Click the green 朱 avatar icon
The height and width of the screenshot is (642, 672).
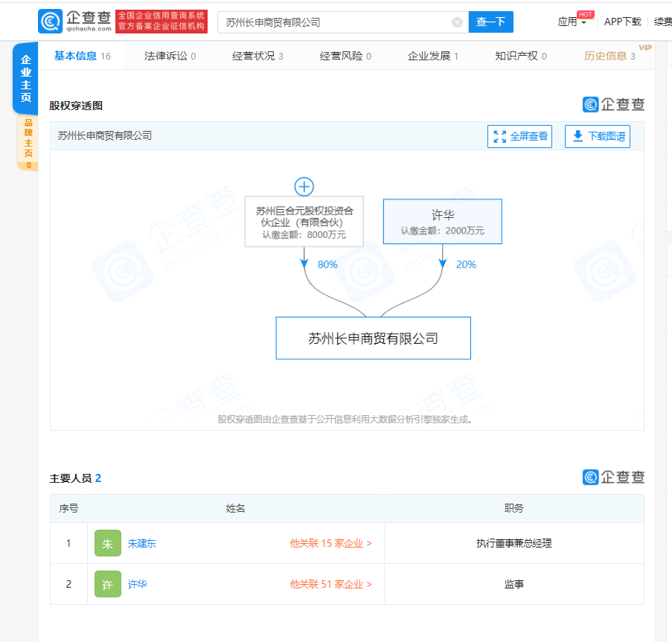(x=107, y=544)
